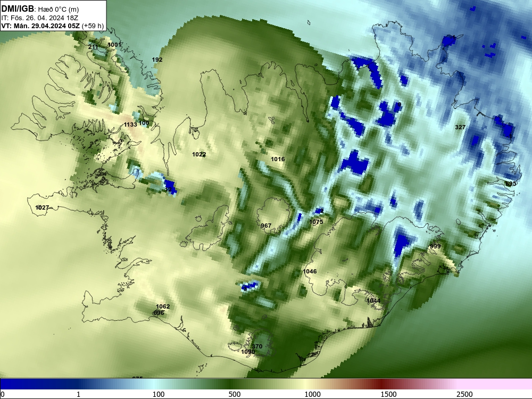Click the 100 label on the color scale

click(x=159, y=394)
